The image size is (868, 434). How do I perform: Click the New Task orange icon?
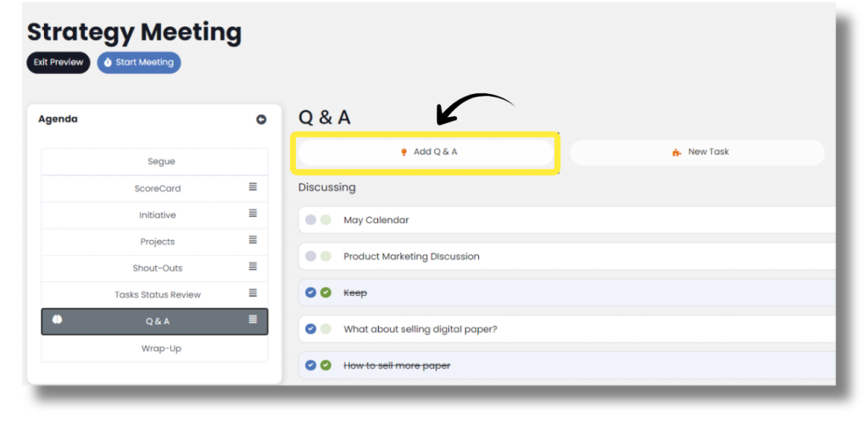[676, 153]
